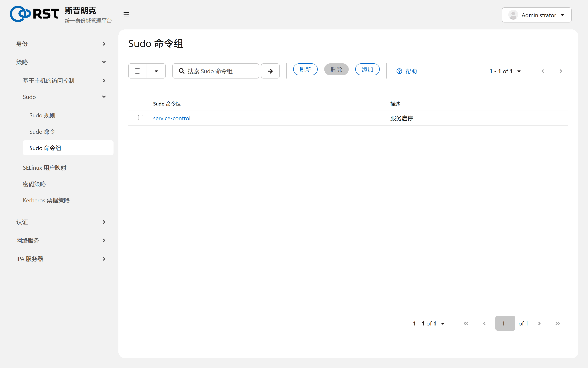Open Sudo 命令 in the sidebar

pos(68,131)
